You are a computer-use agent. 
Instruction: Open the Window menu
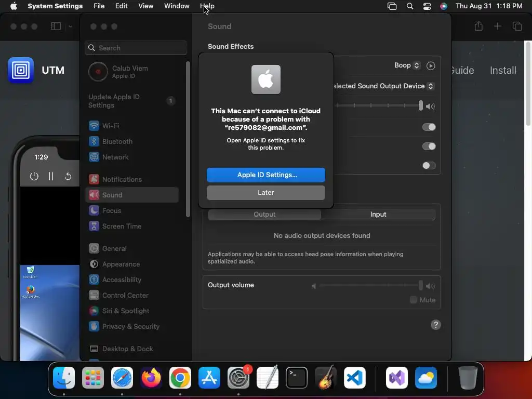tap(177, 6)
